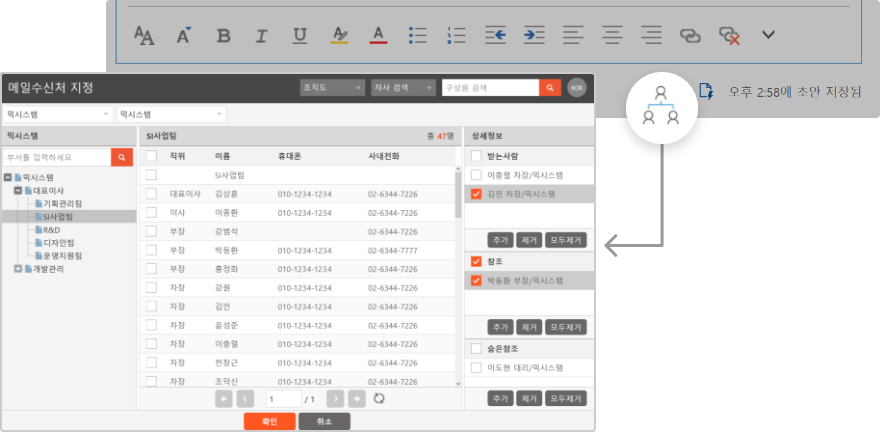Click 추가 under the 받는사람 section

[500, 241]
